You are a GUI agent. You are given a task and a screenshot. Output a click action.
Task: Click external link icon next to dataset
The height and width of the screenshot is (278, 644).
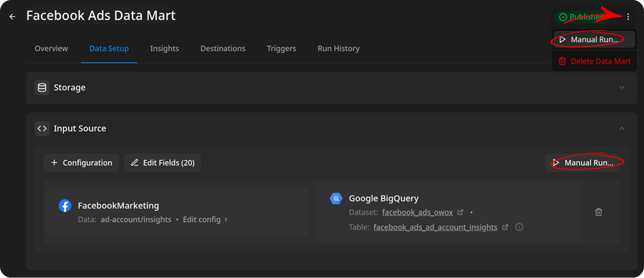(461, 213)
